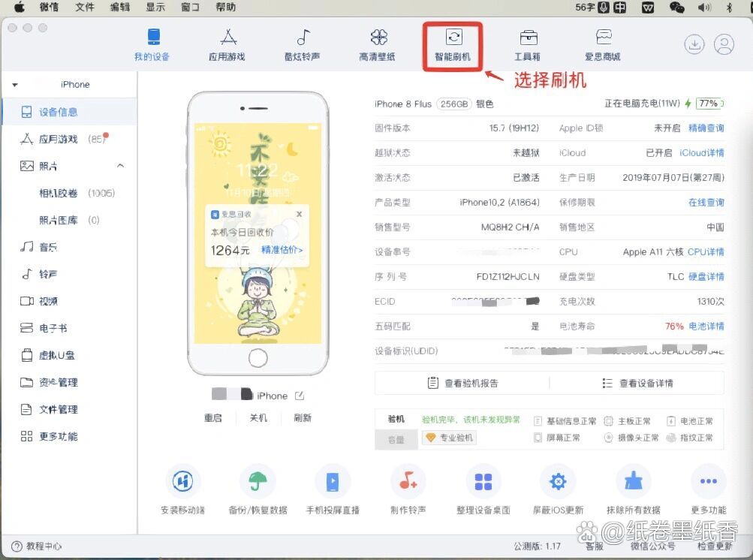The width and height of the screenshot is (753, 560).
Task: Open the 爱思商城 tab
Action: pos(603,45)
